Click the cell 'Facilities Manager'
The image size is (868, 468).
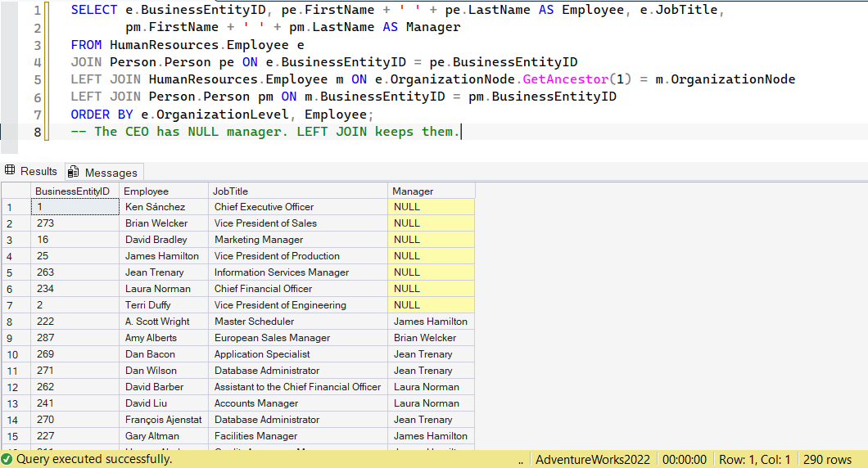coord(298,436)
